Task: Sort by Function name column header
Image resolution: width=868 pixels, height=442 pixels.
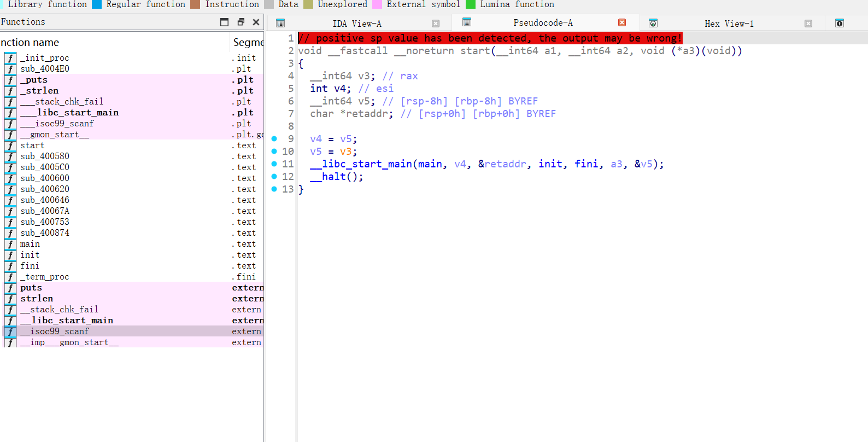Action: [x=115, y=42]
